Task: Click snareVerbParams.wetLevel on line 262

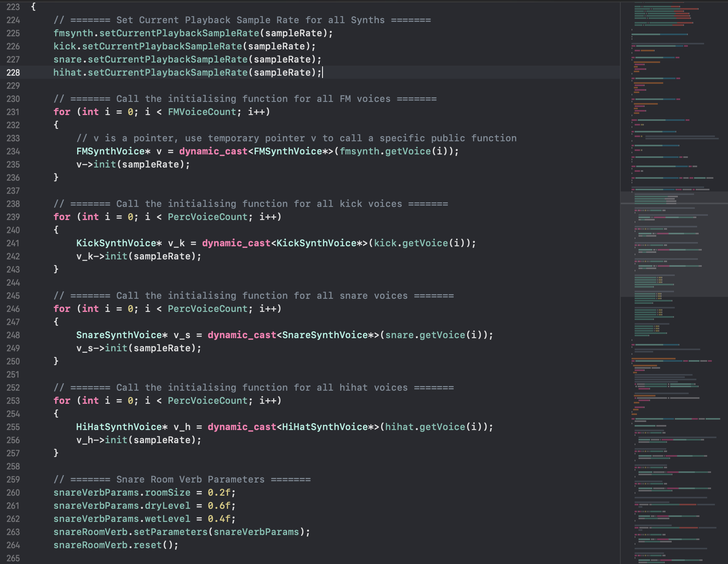Action: [x=122, y=519]
